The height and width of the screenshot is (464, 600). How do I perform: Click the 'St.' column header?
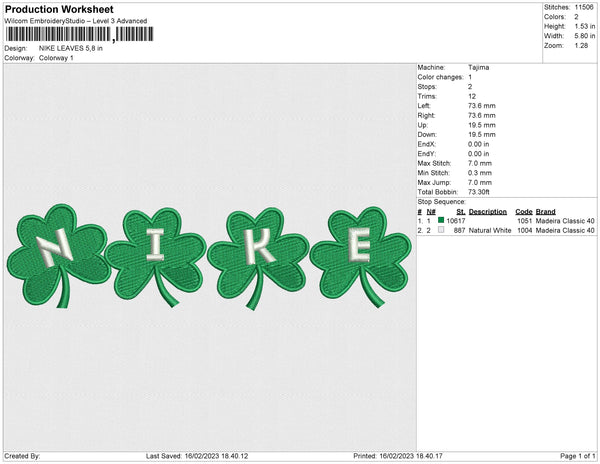[x=461, y=212]
